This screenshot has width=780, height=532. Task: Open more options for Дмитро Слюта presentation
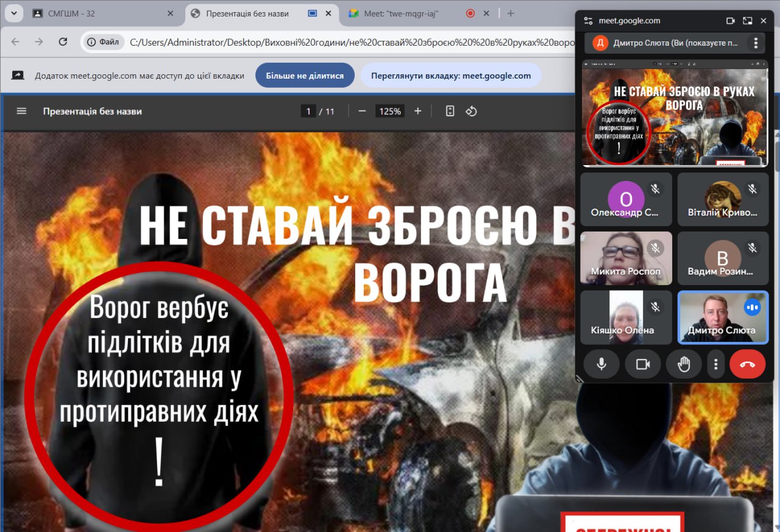click(756, 43)
